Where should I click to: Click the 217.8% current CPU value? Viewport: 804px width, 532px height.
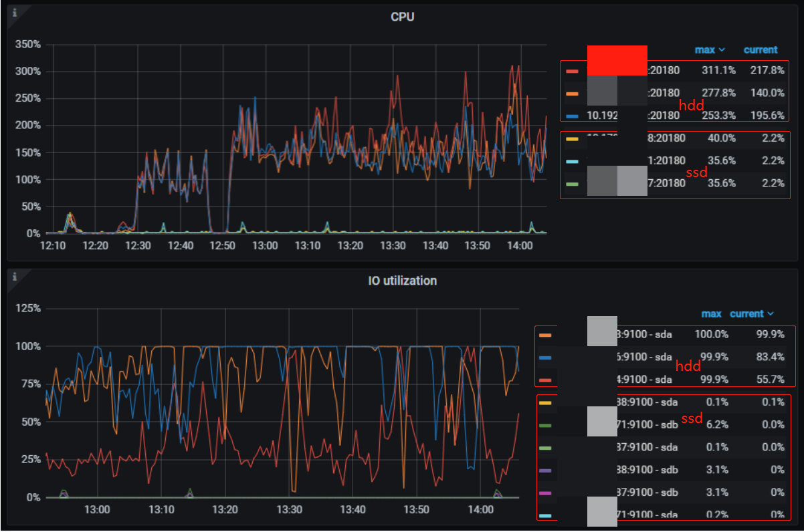(767, 70)
